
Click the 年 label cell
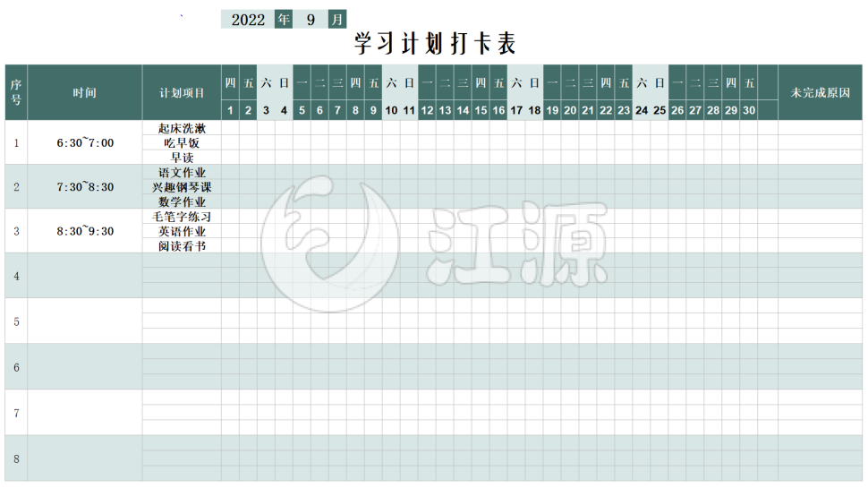[x=284, y=20]
